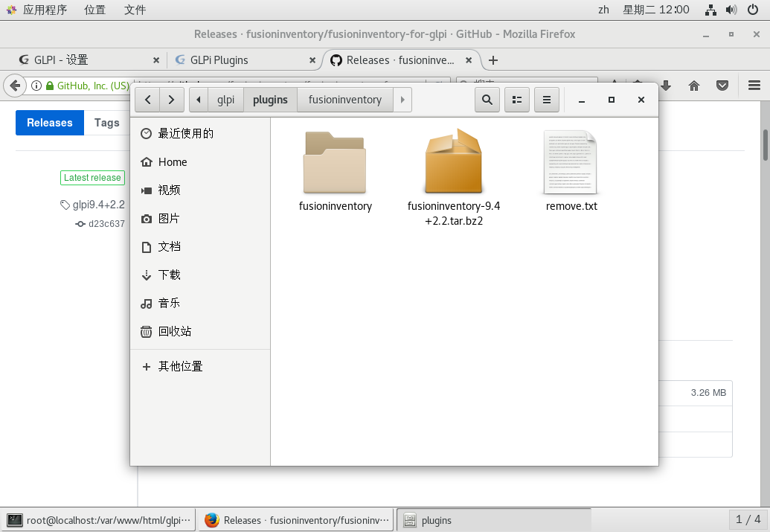Click the green padlock security icon
This screenshot has width=770, height=532.
click(50, 86)
